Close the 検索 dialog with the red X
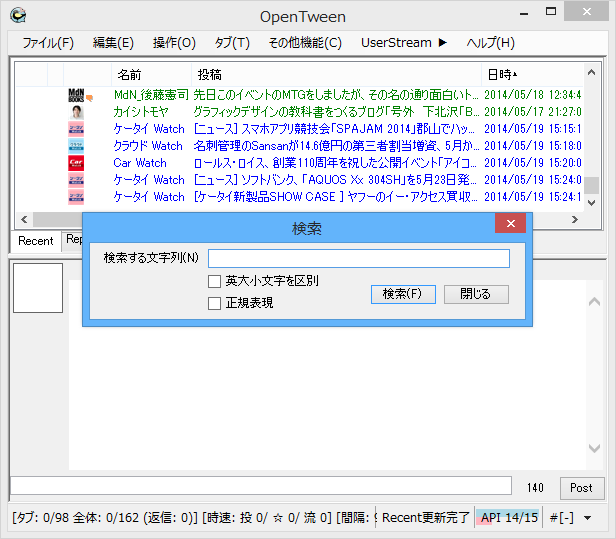This screenshot has height=539, width=616. (510, 223)
